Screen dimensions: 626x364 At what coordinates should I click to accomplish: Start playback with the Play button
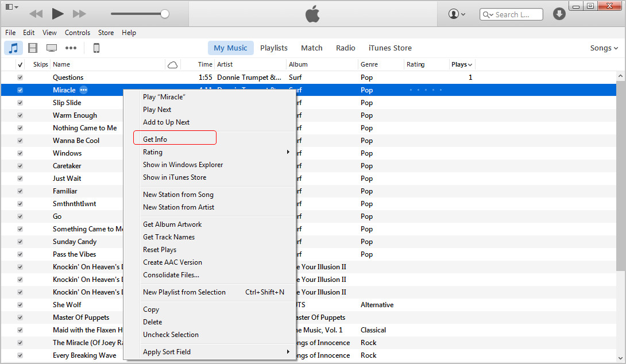pos(57,14)
